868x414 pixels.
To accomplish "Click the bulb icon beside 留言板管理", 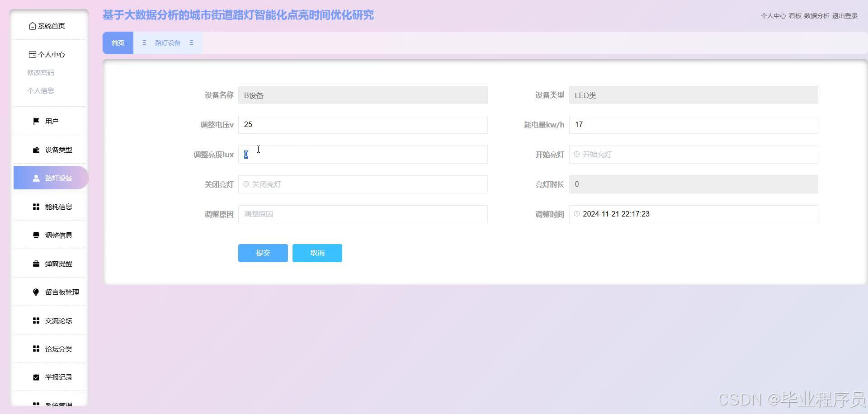I will [36, 292].
